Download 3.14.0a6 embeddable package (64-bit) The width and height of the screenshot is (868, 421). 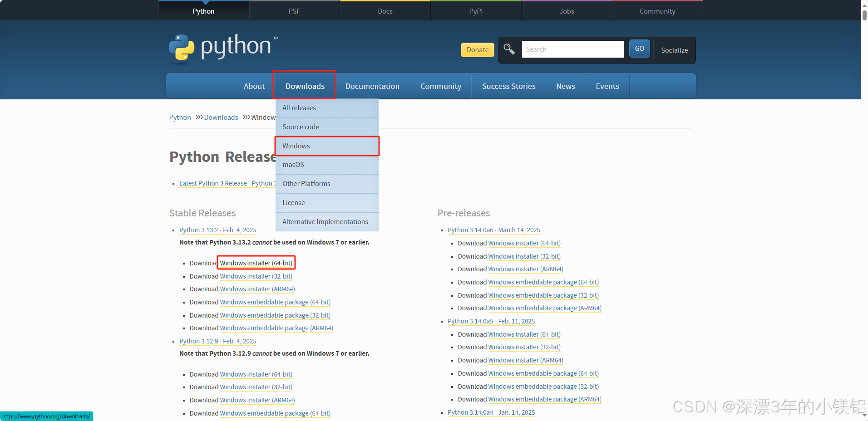tap(543, 282)
